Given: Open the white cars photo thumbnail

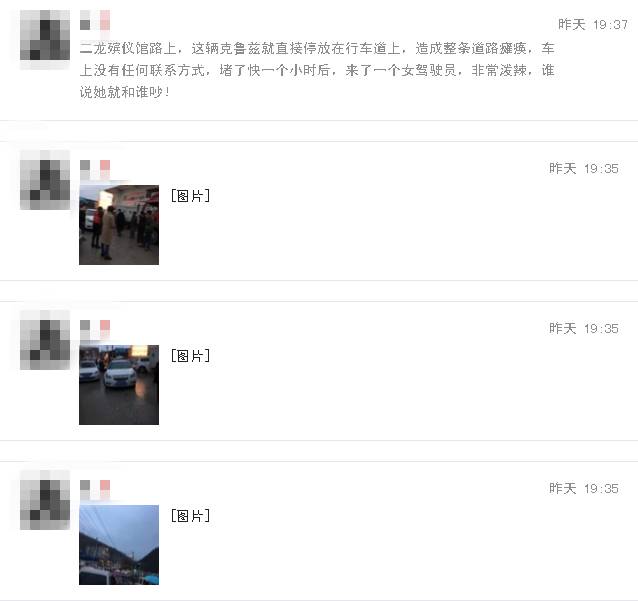Looking at the screenshot, I should (x=119, y=385).
